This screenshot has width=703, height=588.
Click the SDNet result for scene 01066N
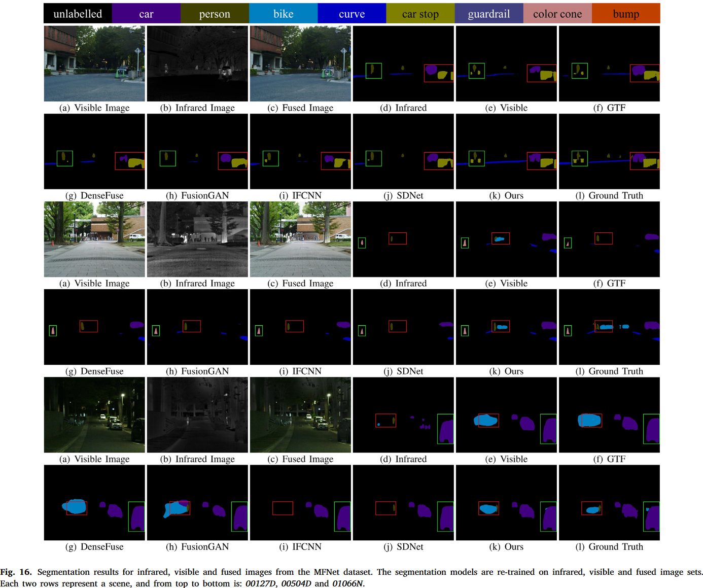point(403,502)
